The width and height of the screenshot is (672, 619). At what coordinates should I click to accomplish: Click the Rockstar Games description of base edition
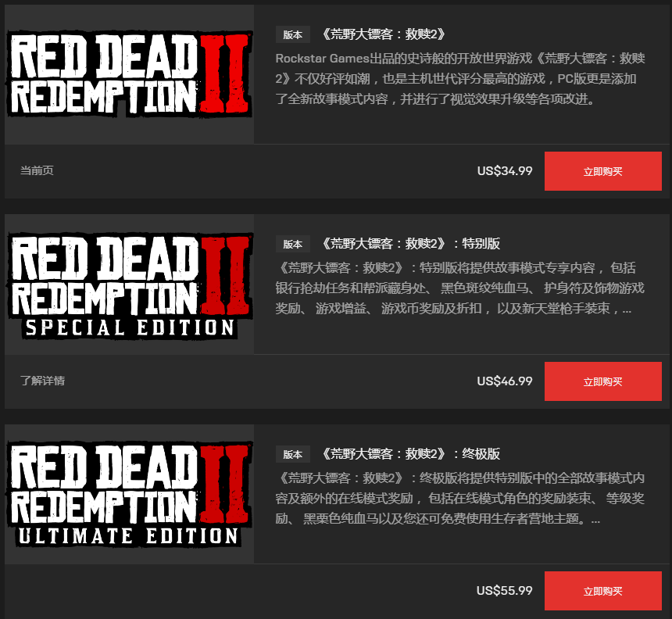[x=460, y=79]
